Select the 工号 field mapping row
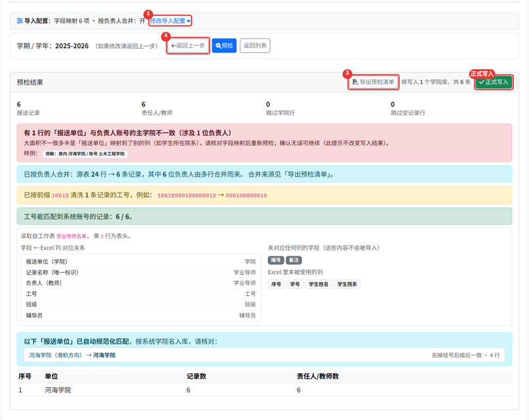Screen dimensions: 529x420 point(141,294)
